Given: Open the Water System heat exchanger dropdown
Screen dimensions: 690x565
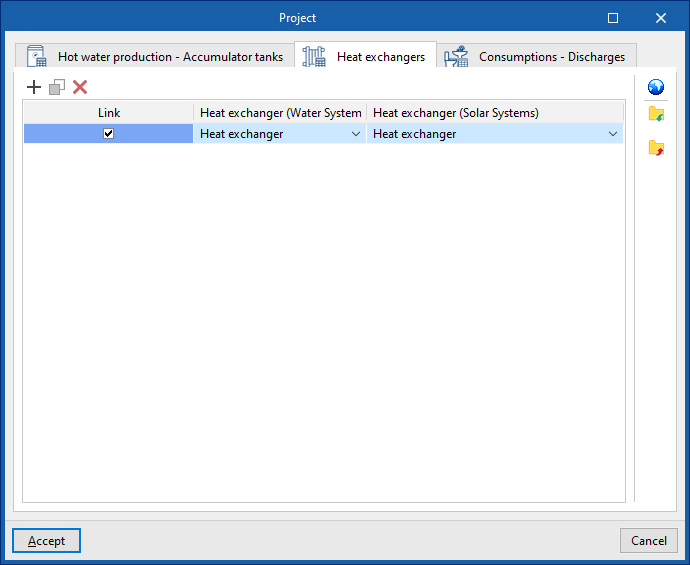Looking at the screenshot, I should click(356, 134).
